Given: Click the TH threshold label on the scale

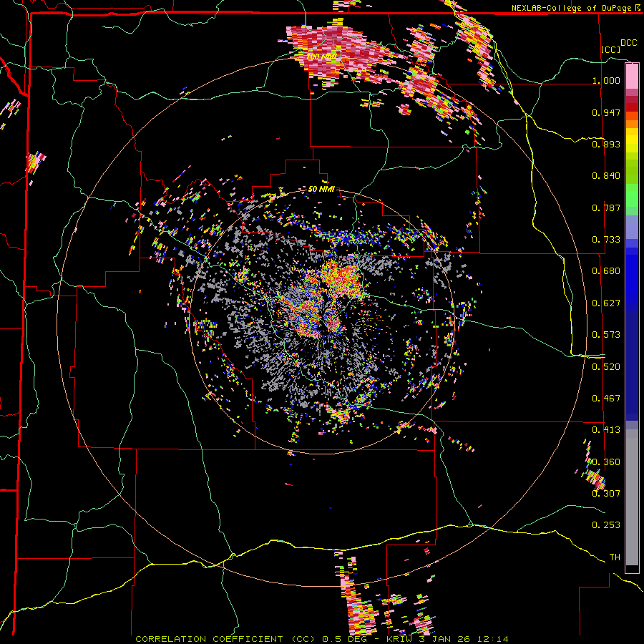Looking at the screenshot, I should click(615, 557).
